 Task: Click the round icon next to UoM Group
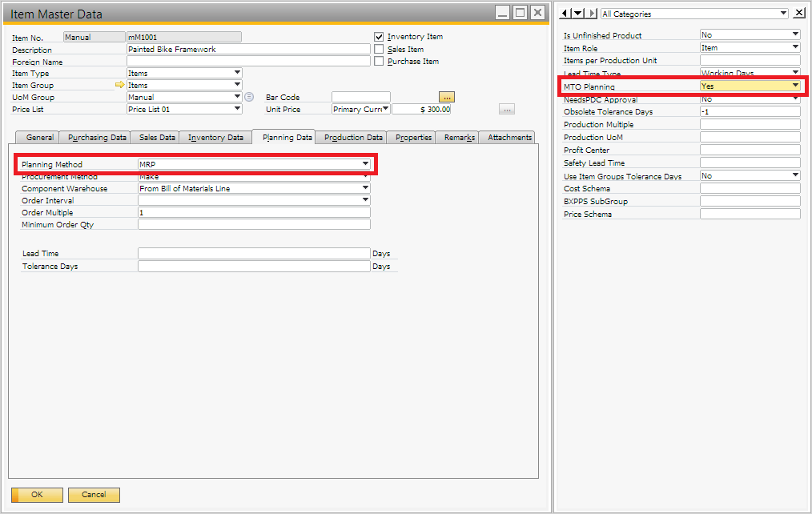[249, 97]
